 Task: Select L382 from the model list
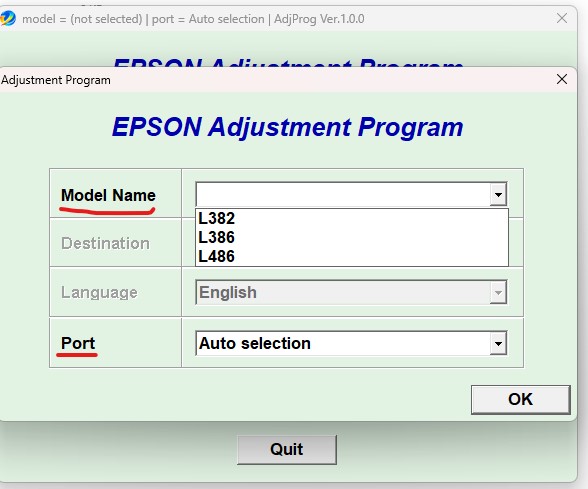[x=352, y=218]
